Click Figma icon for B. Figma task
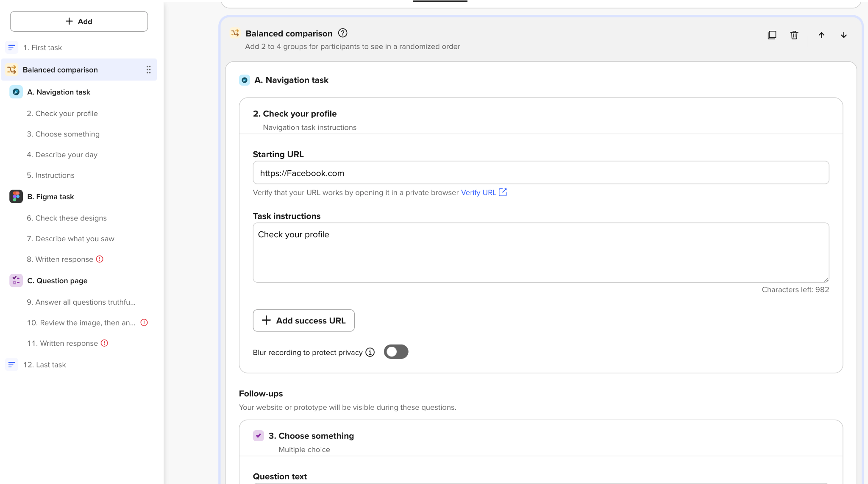This screenshot has height=484, width=868. tap(16, 197)
